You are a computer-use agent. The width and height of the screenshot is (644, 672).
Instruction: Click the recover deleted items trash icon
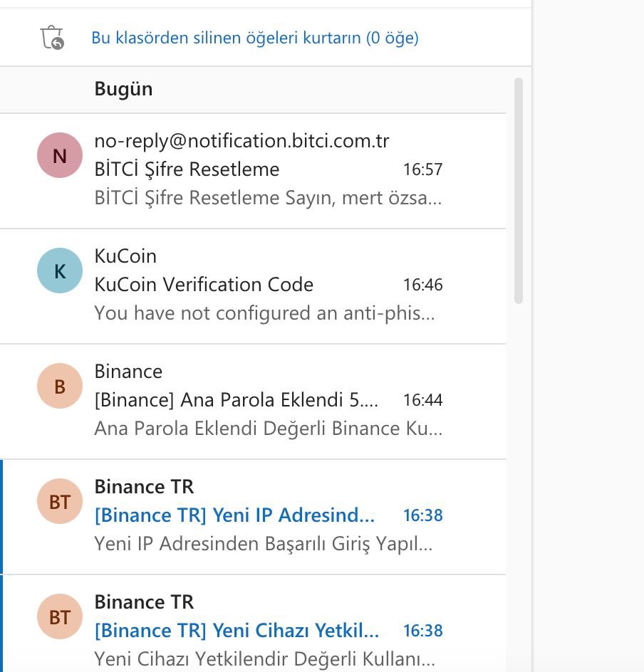coord(52,37)
